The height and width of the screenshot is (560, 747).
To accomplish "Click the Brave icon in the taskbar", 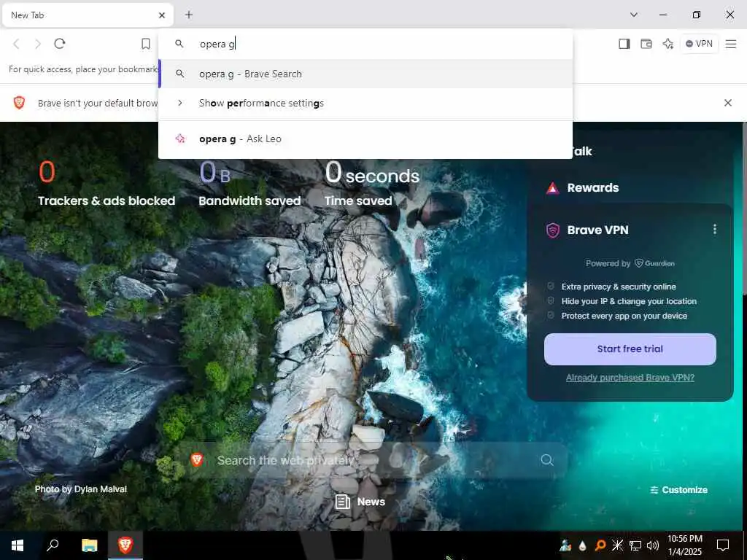I will point(125,545).
